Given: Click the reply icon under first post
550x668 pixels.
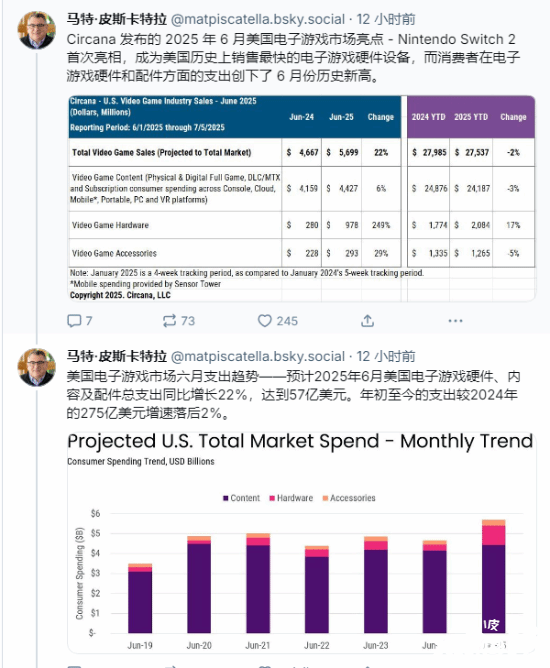Looking at the screenshot, I should tap(74, 321).
